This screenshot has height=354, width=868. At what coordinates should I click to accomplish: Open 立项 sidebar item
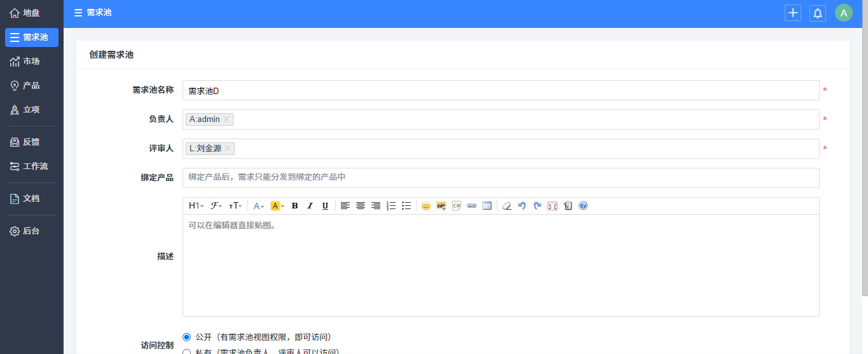coord(32,110)
